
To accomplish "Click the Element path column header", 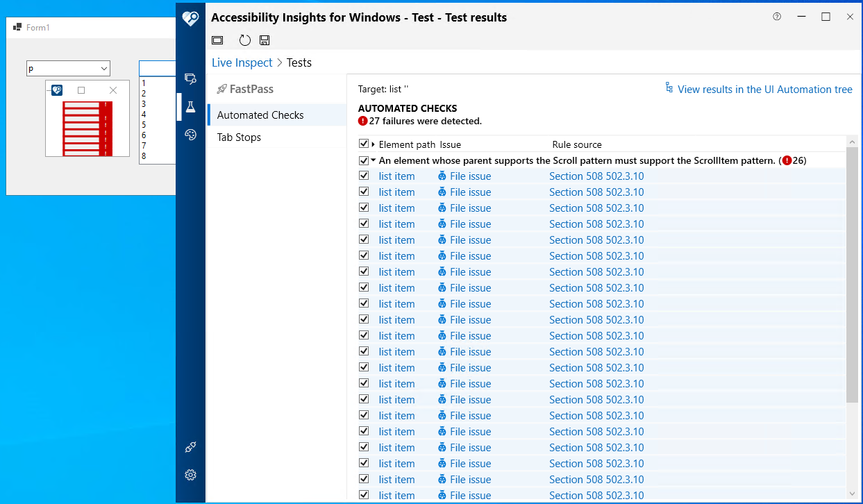I will [x=407, y=144].
